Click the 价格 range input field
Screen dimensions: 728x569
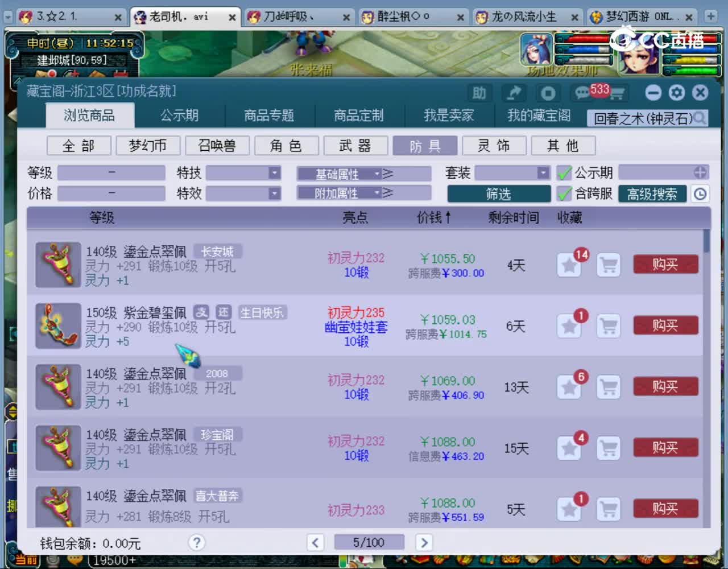coord(111,194)
